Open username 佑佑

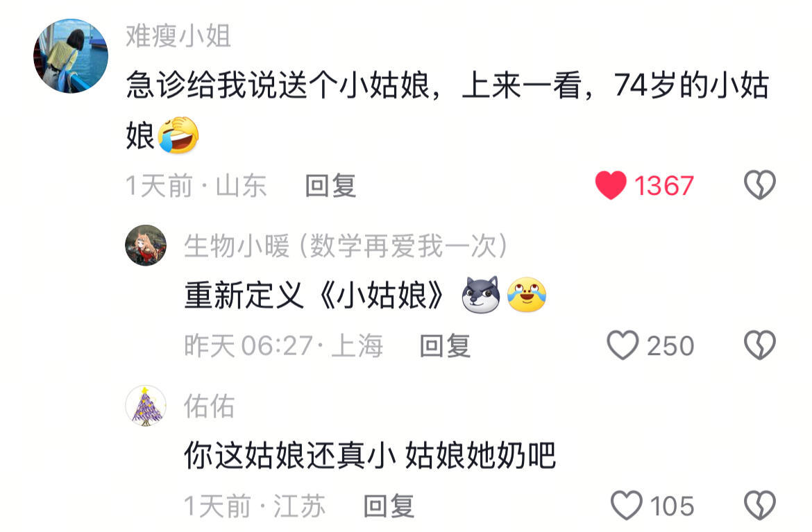(210, 406)
